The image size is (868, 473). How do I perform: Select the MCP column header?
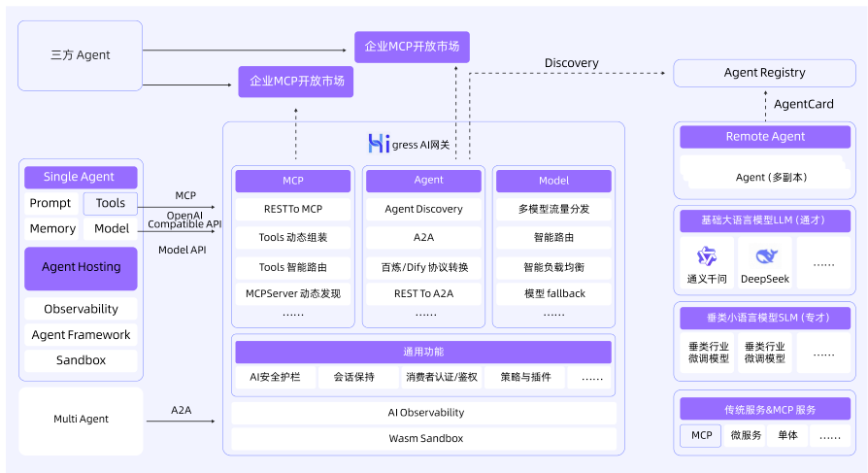pyautogui.click(x=293, y=181)
